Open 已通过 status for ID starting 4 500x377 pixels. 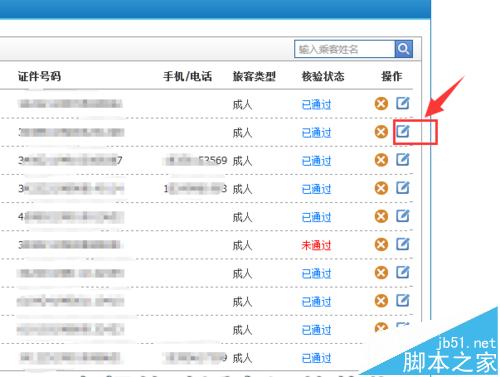(x=316, y=217)
